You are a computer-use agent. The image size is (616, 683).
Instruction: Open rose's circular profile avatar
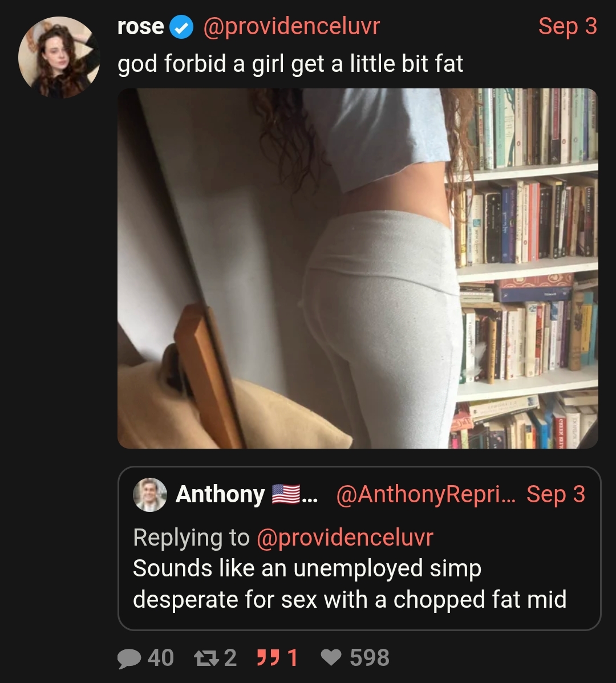pos(59,58)
